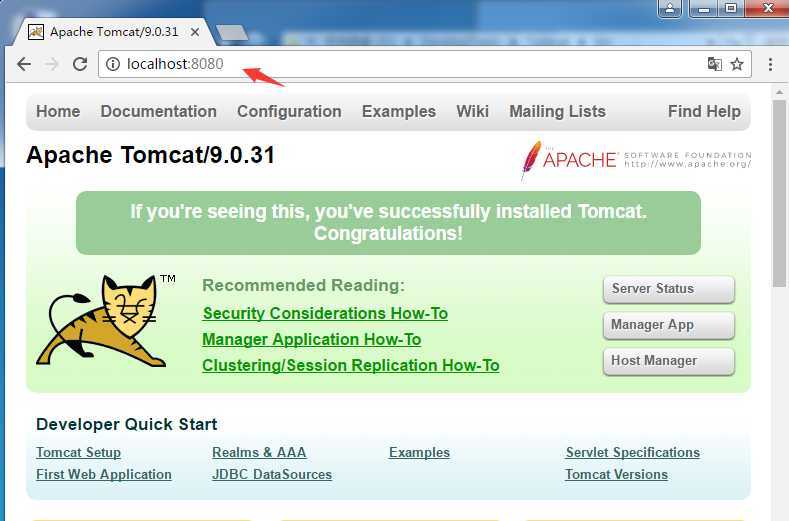789x521 pixels.
Task: Open Examples link under Developer Quick Start
Action: (419, 453)
